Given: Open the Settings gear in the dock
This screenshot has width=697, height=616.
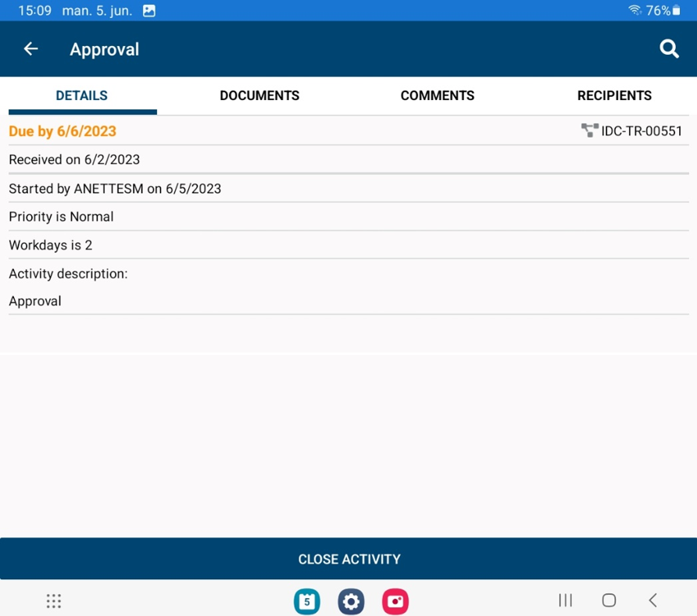Looking at the screenshot, I should pyautogui.click(x=351, y=601).
